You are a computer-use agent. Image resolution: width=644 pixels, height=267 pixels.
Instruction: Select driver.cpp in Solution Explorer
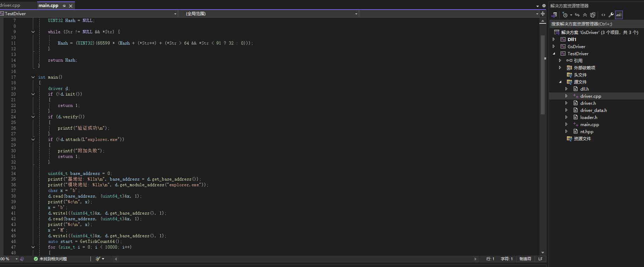[x=590, y=96]
